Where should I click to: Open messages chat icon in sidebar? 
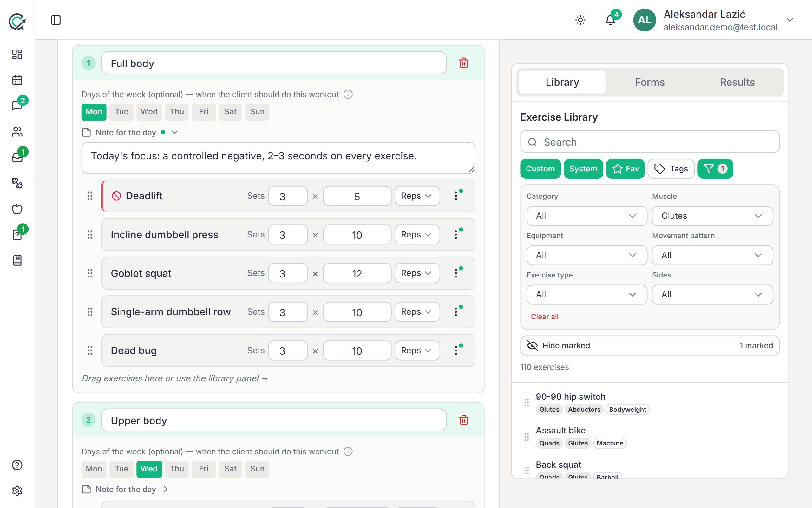click(x=17, y=106)
